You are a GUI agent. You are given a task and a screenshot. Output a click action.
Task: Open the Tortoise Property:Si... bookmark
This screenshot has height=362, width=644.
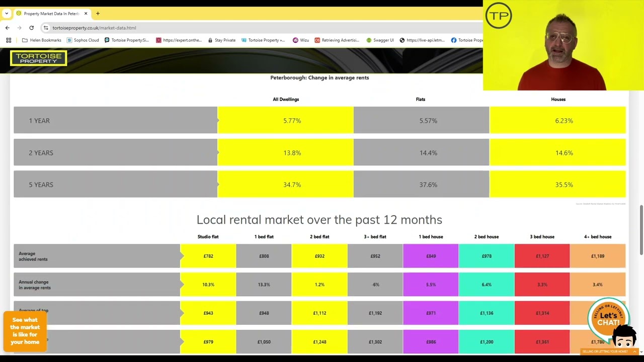(127, 40)
